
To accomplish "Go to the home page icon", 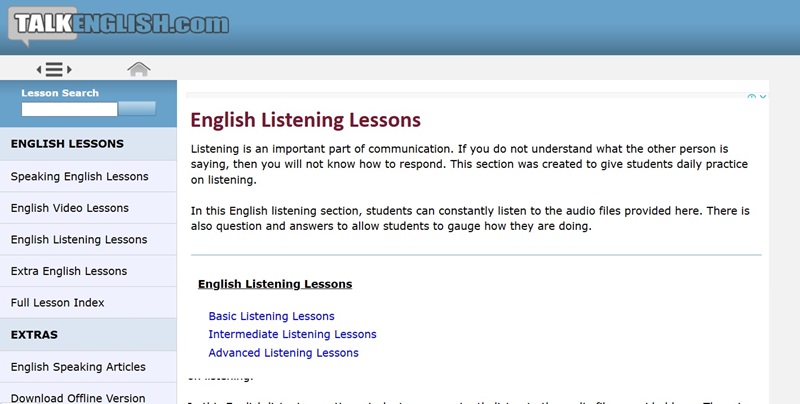I will [139, 69].
